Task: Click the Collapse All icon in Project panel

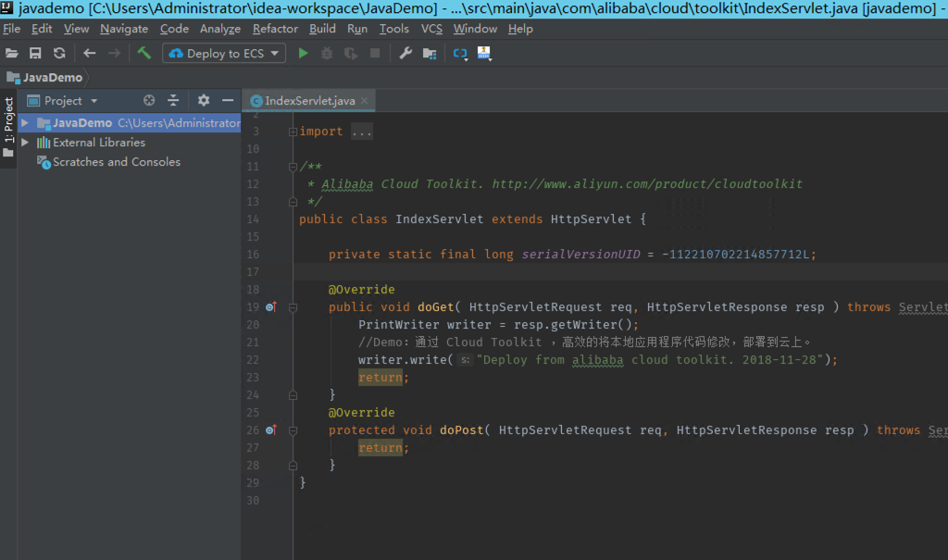Action: pos(173,100)
